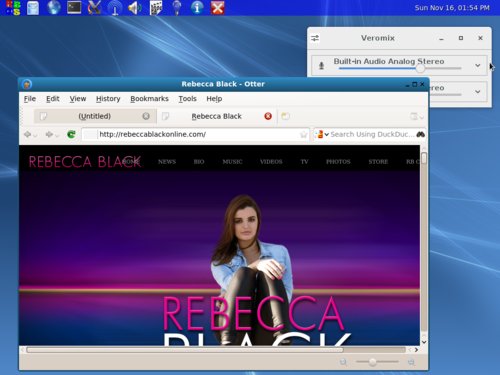500x375 pixels.
Task: Click the horizontal scrollbar thumb
Action: [185, 350]
